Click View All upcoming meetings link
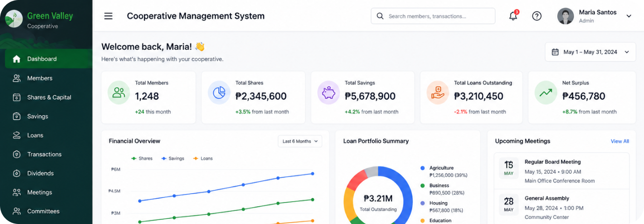The width and height of the screenshot is (644, 224). coord(620,141)
